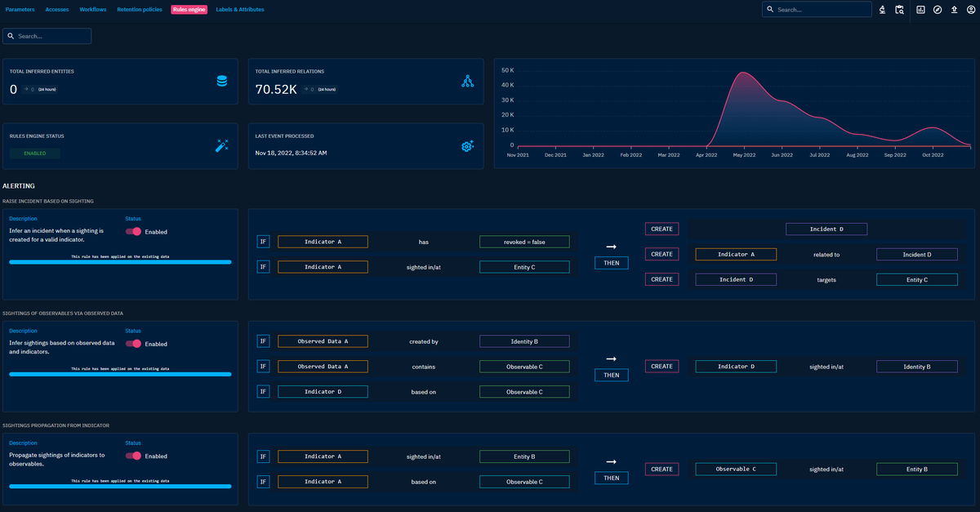Click the THEN box in Observed data sightings rule

point(612,376)
